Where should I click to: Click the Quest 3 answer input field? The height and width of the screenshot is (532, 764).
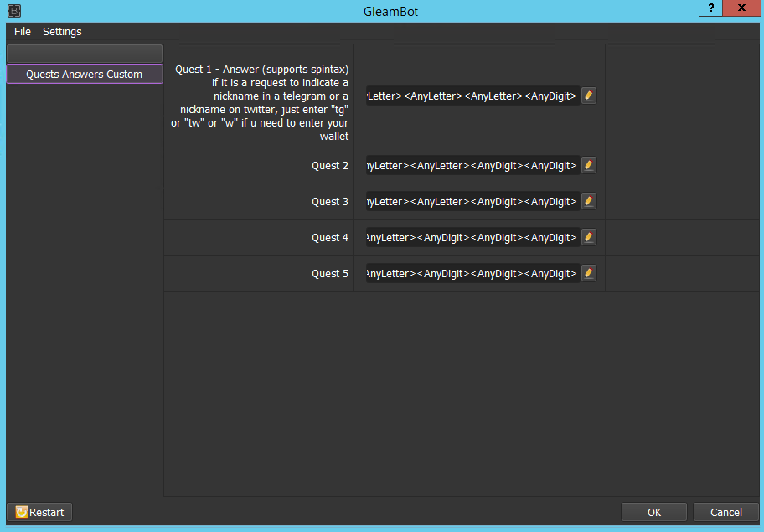[x=472, y=202]
